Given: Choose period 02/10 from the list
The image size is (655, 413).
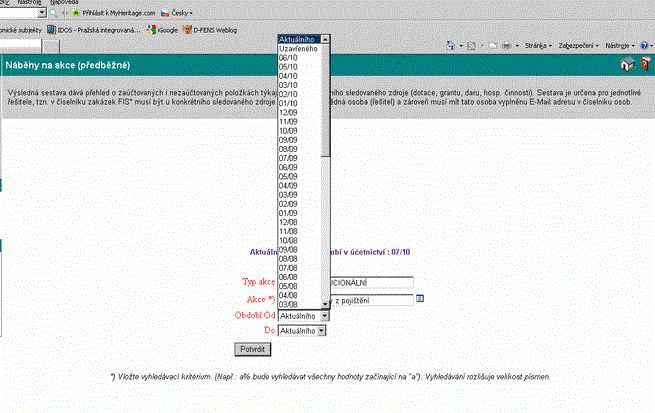Looking at the screenshot, I should tap(300, 94).
